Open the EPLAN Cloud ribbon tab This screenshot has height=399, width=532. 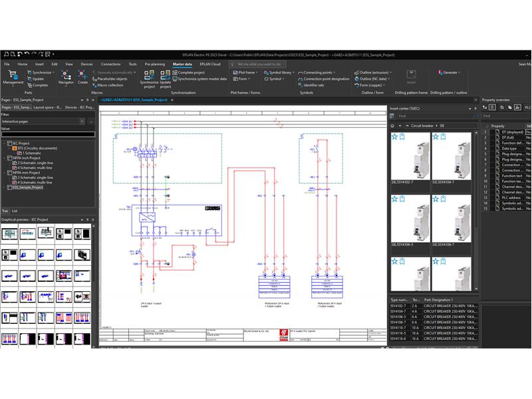tap(210, 64)
